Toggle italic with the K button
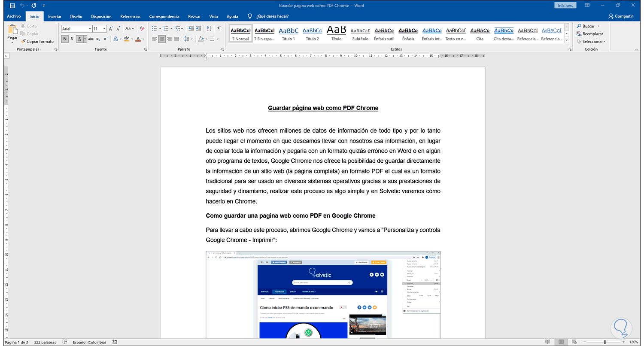Image resolution: width=644 pixels, height=346 pixels. click(72, 39)
